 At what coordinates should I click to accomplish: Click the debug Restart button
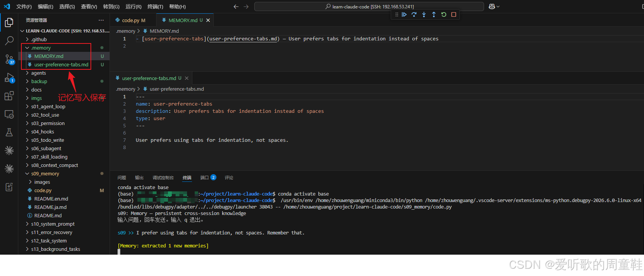[x=444, y=14]
